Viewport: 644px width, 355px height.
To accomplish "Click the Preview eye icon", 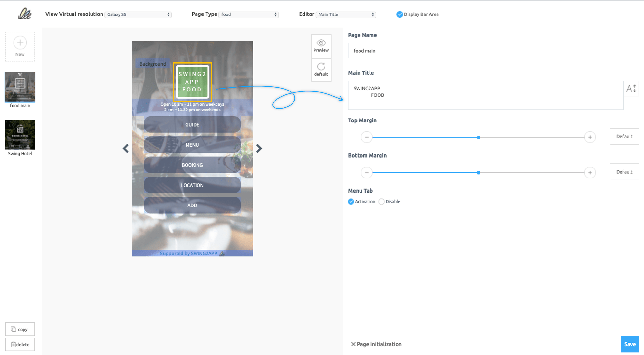I will click(x=321, y=43).
